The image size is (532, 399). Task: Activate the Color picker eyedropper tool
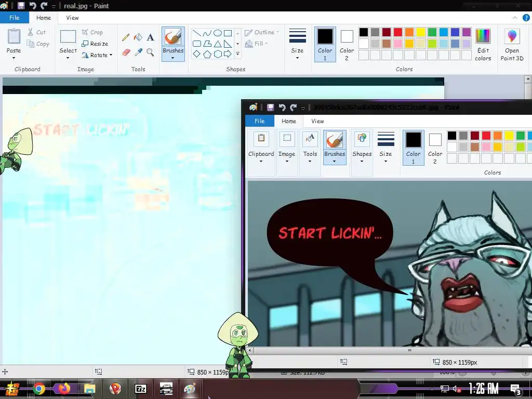[x=138, y=52]
